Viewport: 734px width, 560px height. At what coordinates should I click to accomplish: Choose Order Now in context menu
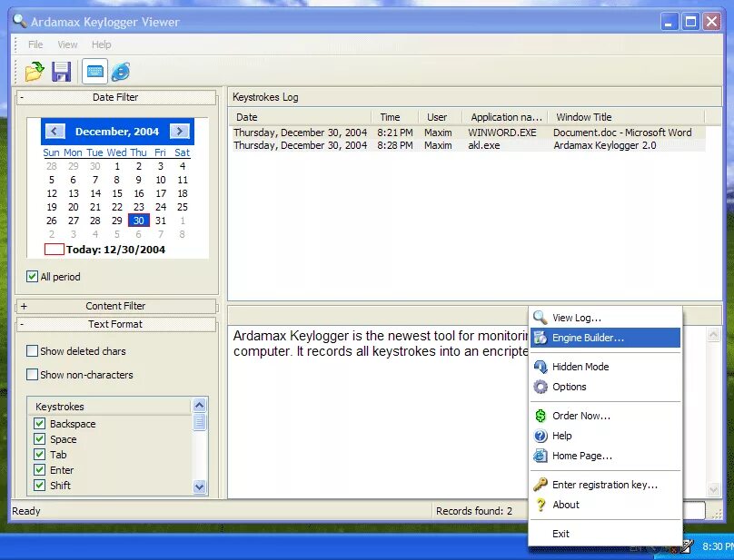pos(605,416)
